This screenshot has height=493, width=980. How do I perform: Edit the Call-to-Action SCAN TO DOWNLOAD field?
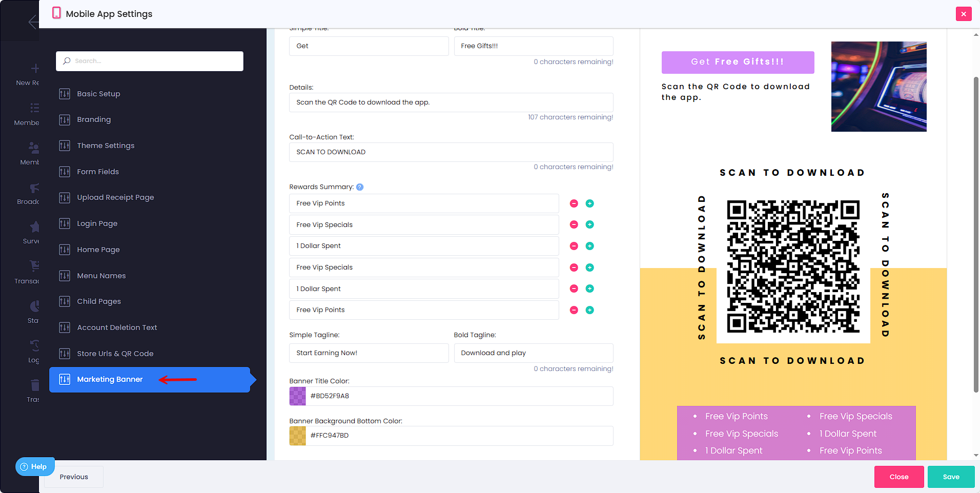click(451, 152)
